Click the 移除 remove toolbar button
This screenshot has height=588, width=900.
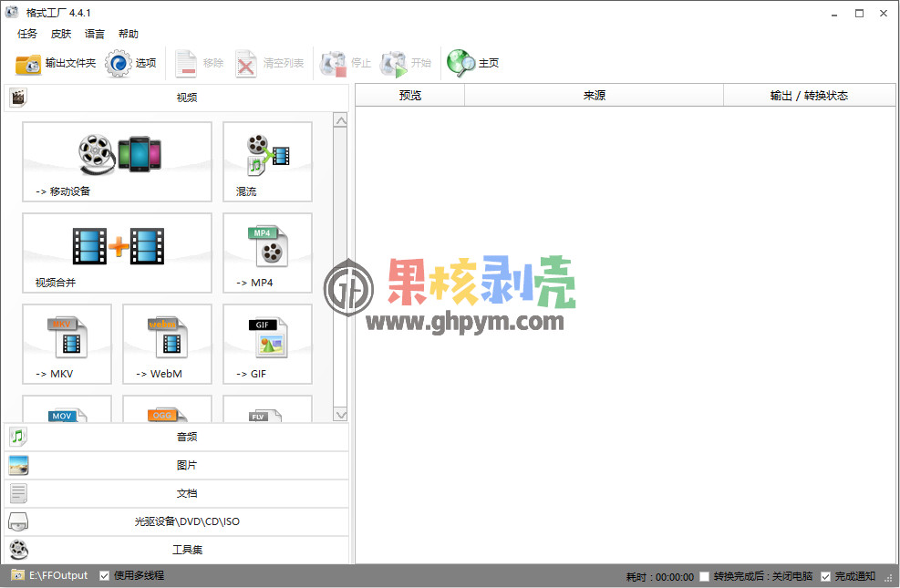(199, 63)
